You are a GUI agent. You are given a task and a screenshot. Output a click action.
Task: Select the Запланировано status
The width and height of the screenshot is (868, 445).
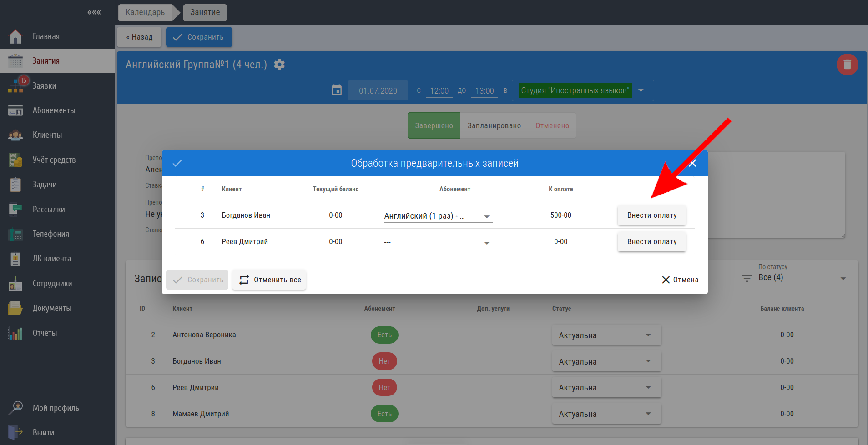point(494,125)
